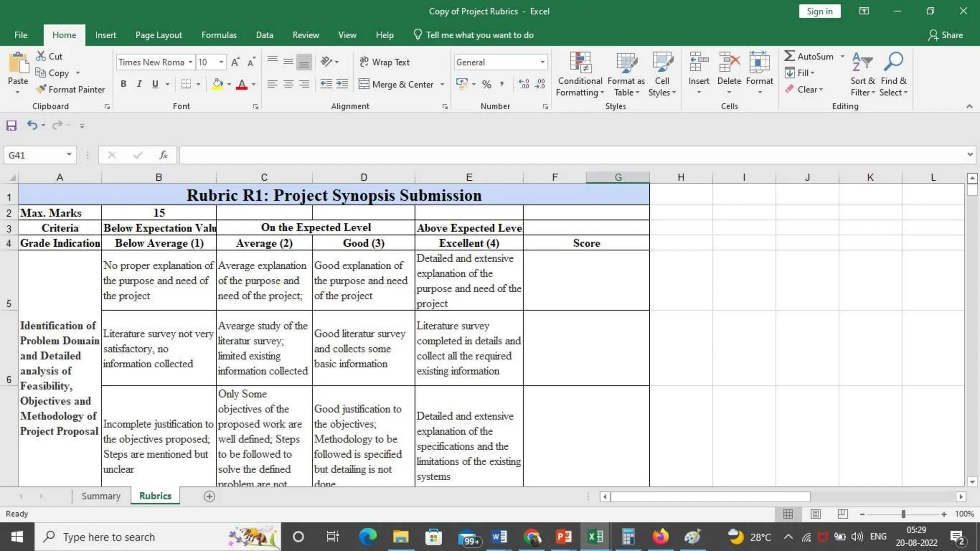Add a new sheet with the plus icon

(x=209, y=496)
